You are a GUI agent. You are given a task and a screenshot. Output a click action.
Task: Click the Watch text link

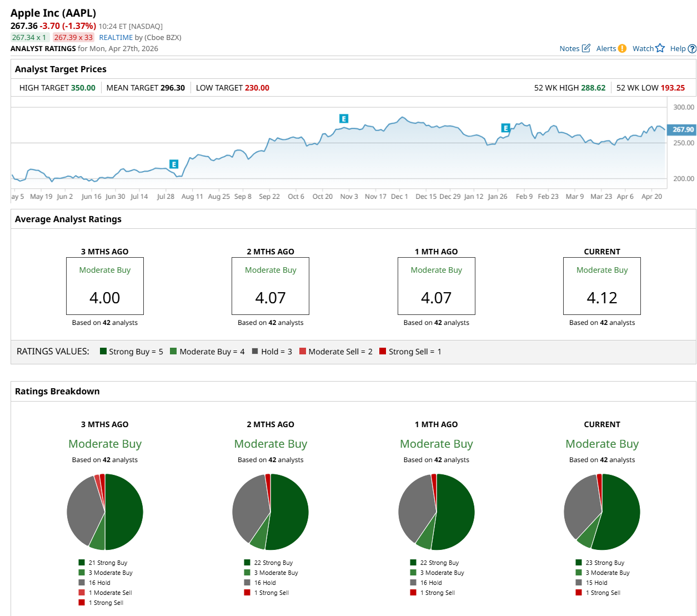pyautogui.click(x=643, y=48)
